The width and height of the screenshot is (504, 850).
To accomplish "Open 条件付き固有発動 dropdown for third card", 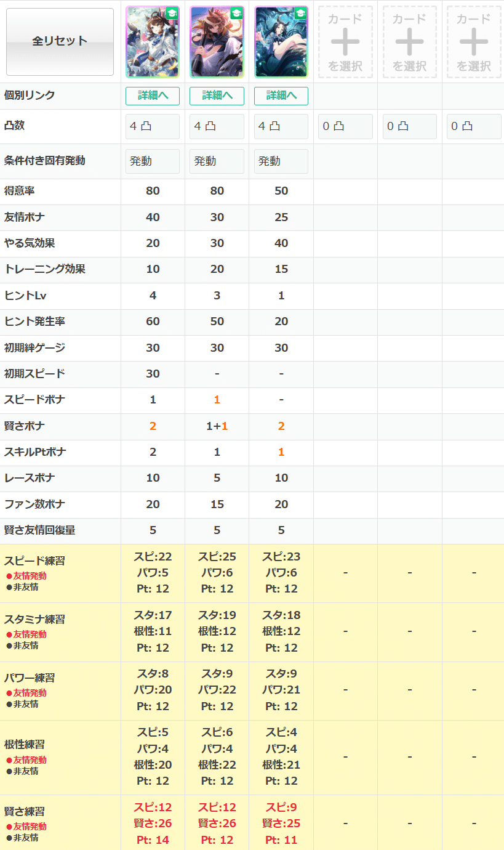I will (281, 161).
